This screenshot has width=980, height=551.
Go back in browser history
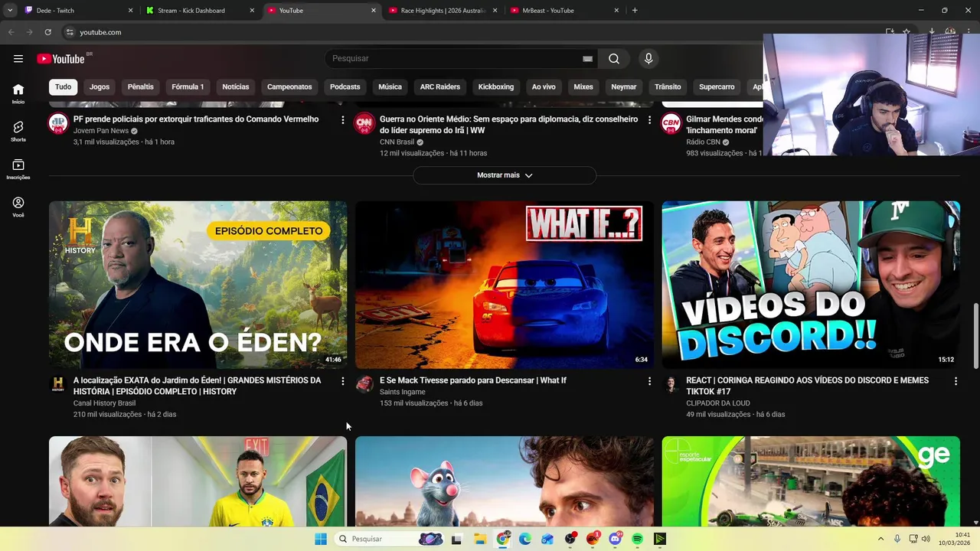pos(11,32)
